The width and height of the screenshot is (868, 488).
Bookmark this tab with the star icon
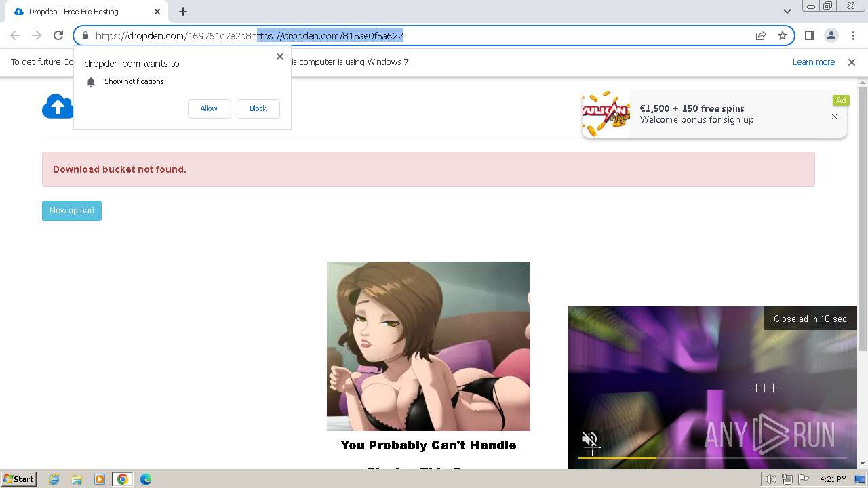[x=783, y=35]
